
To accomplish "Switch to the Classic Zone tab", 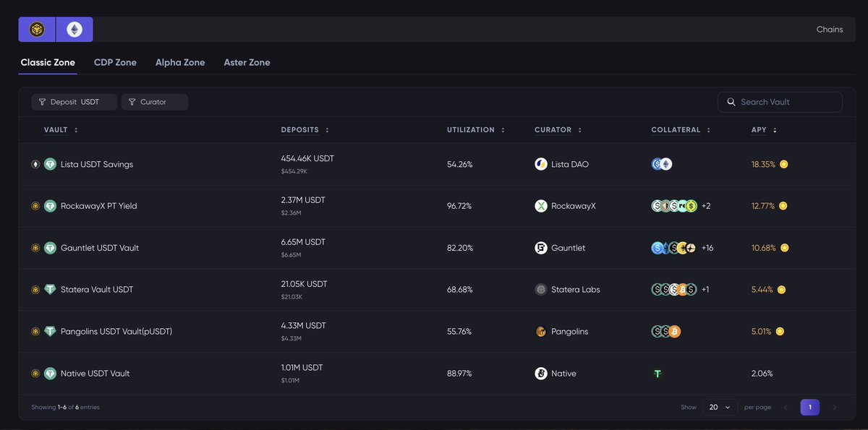I will tap(48, 63).
